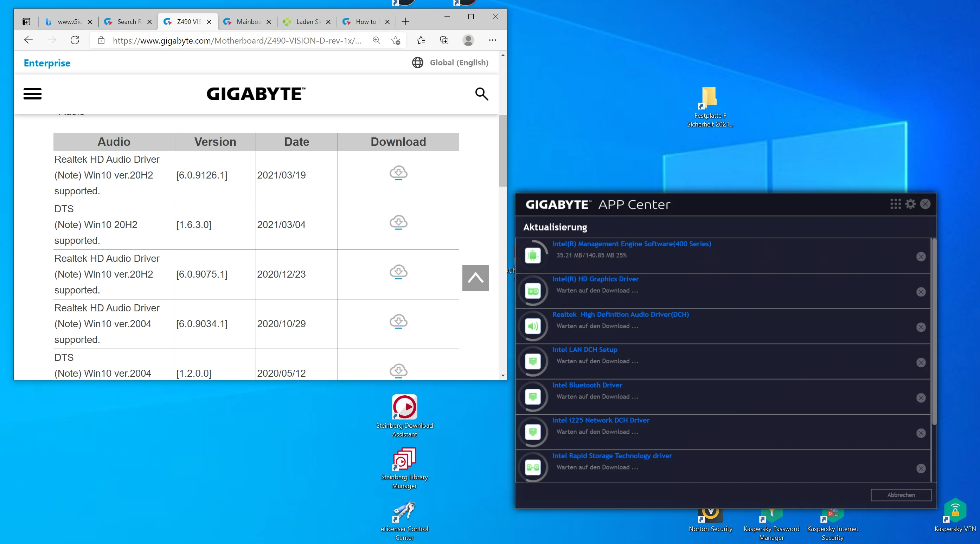980x544 pixels.
Task: Download Realtek HD Audio Driver 6.0.9034.1
Action: pyautogui.click(x=398, y=322)
